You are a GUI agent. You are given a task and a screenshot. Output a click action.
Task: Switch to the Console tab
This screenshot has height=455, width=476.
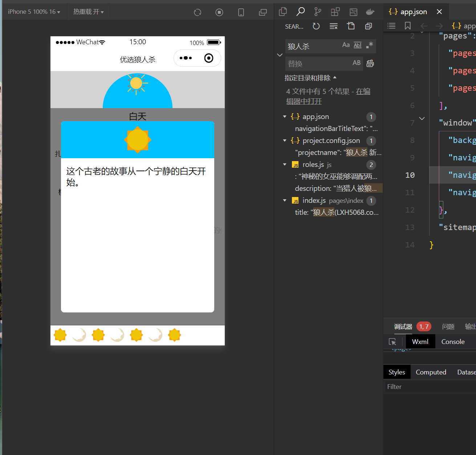pos(453,342)
